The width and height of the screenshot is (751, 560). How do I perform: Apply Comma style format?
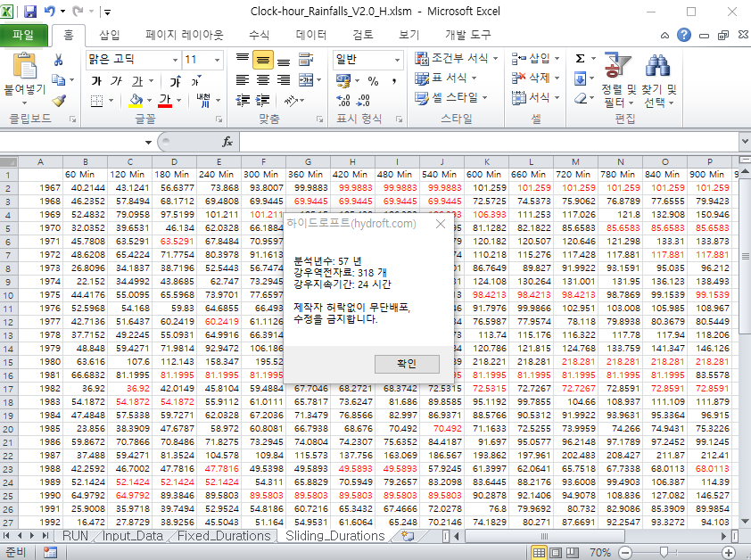(393, 81)
